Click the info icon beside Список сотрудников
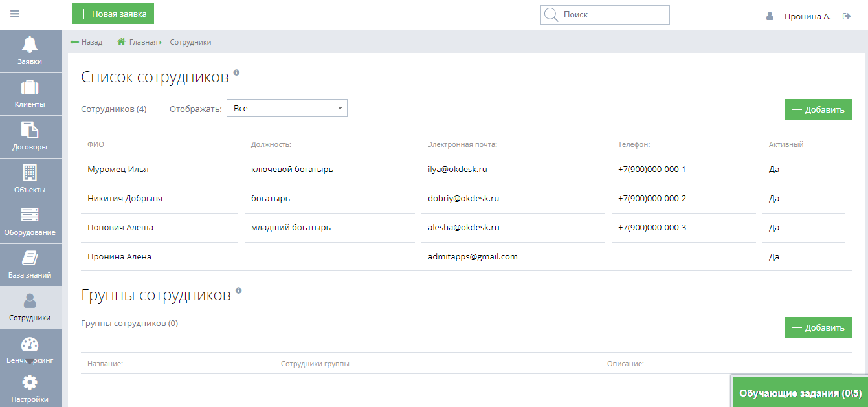 (238, 73)
